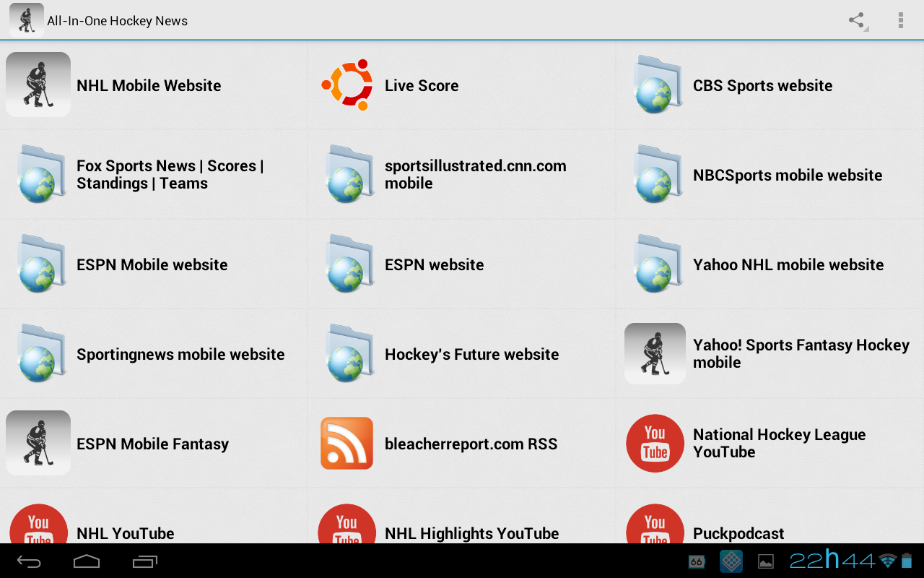Open Fox Sports News Scores Standings link
The width and height of the screenshot is (924, 578).
pyautogui.click(x=170, y=175)
